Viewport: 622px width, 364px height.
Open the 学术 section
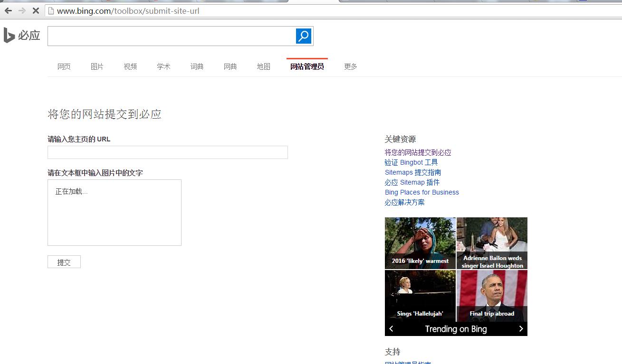(x=163, y=66)
